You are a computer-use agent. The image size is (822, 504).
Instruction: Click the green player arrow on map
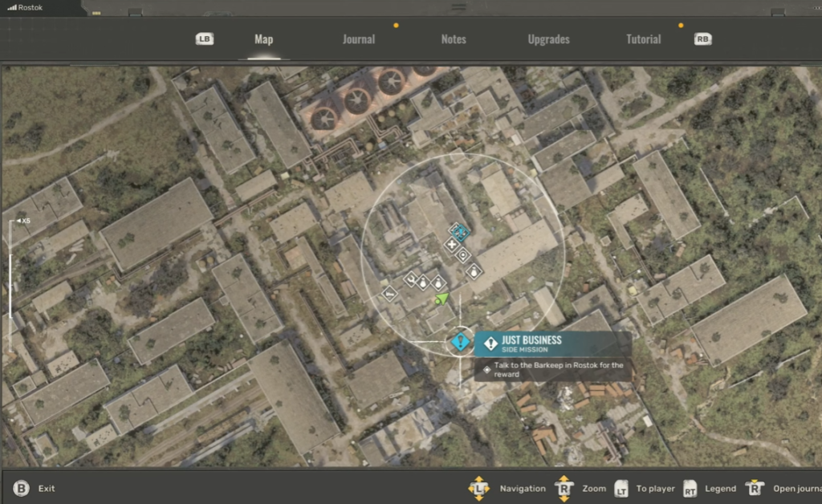pyautogui.click(x=441, y=299)
